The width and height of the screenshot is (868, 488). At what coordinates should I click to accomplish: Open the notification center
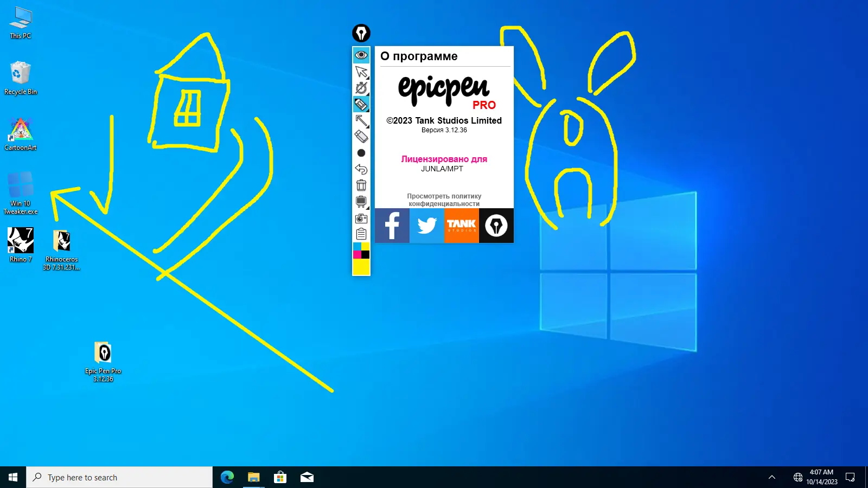point(851,477)
